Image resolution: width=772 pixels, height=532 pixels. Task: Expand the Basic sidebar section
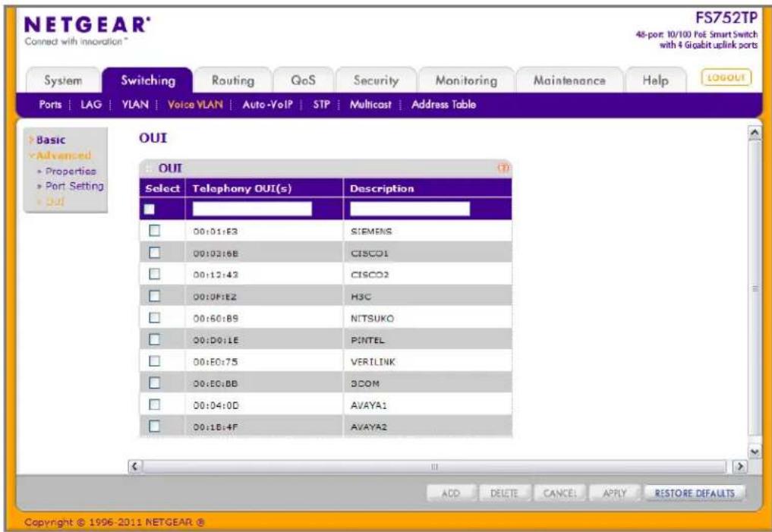[x=50, y=140]
